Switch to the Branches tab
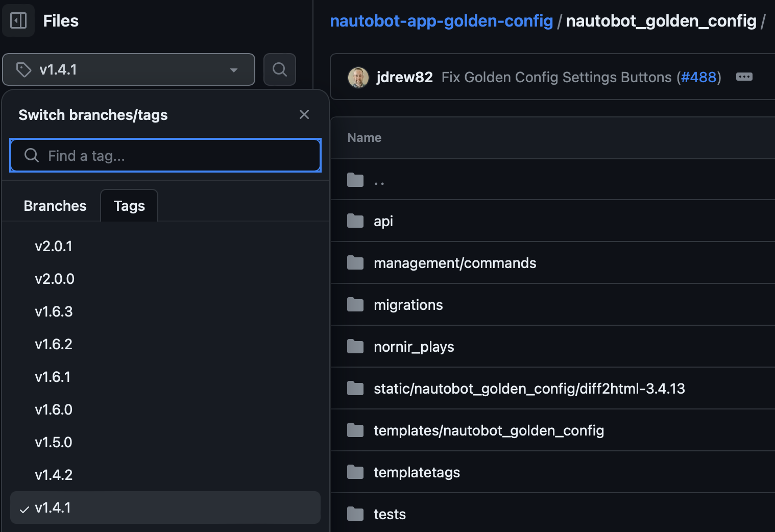Image resolution: width=775 pixels, height=532 pixels. pyautogui.click(x=55, y=206)
